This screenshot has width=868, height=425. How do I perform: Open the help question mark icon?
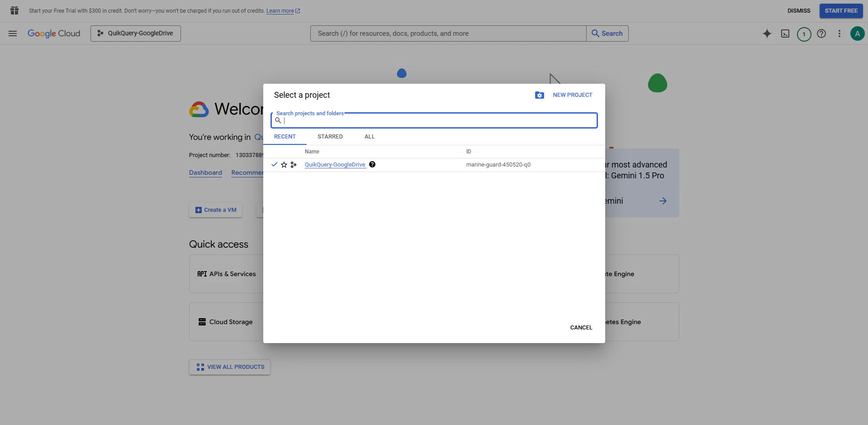pos(821,33)
